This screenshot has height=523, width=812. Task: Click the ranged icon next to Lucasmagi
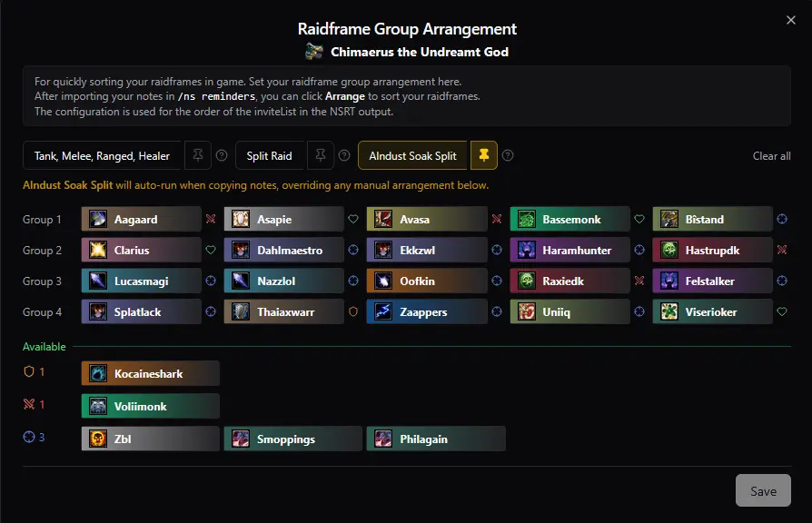pyautogui.click(x=211, y=281)
